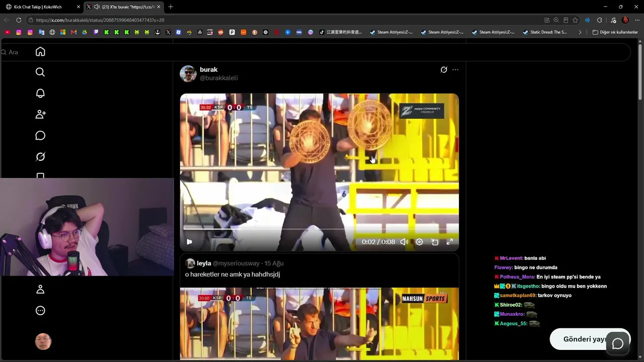
Task: Open the account avatar at sidebar bottom
Action: [x=43, y=341]
